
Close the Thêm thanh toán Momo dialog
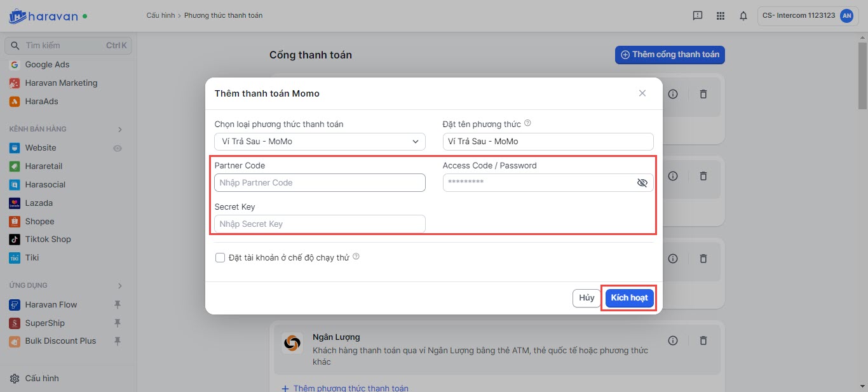coord(642,93)
